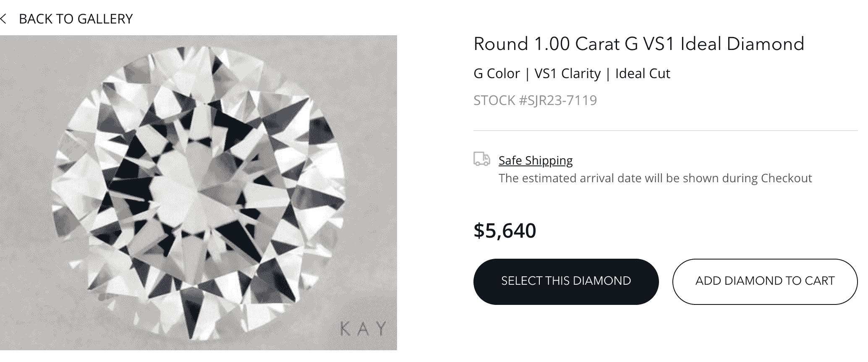The height and width of the screenshot is (362, 868).
Task: Click the Ideal Cut specification text
Action: click(x=643, y=73)
